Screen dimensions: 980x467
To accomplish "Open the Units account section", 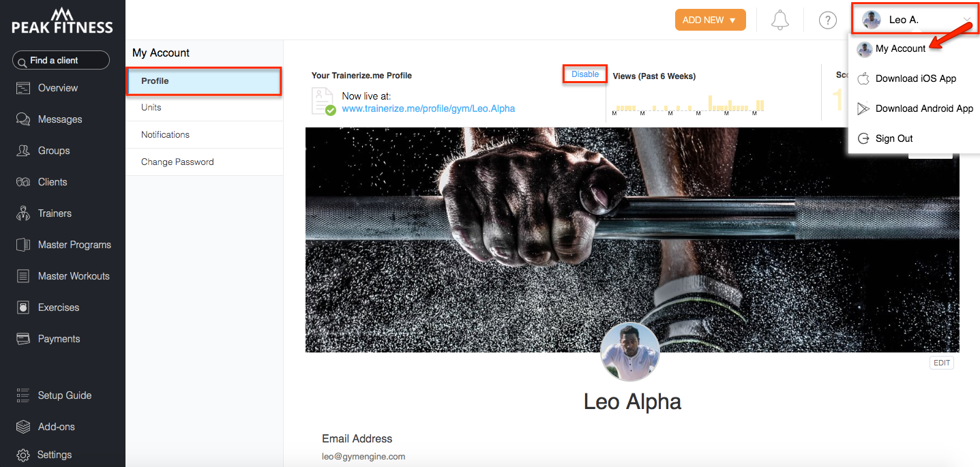I will click(x=204, y=108).
